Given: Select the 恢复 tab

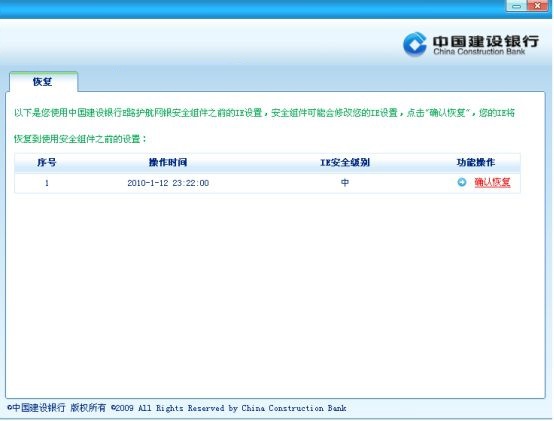Looking at the screenshot, I should pyautogui.click(x=43, y=82).
